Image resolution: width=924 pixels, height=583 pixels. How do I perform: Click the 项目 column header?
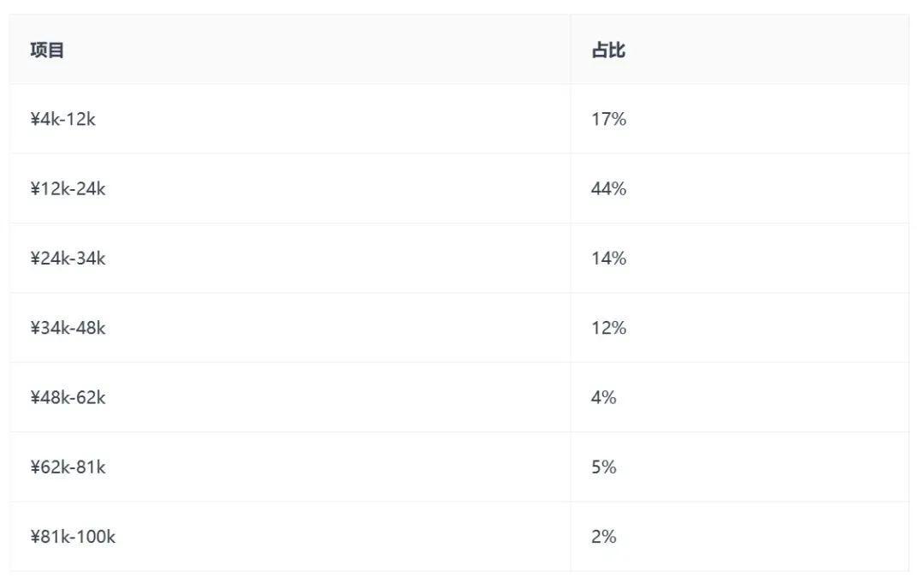(47, 51)
